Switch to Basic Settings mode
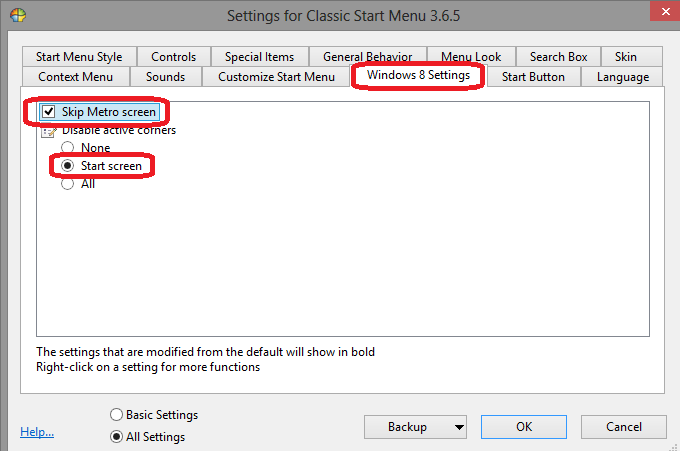 pyautogui.click(x=116, y=415)
